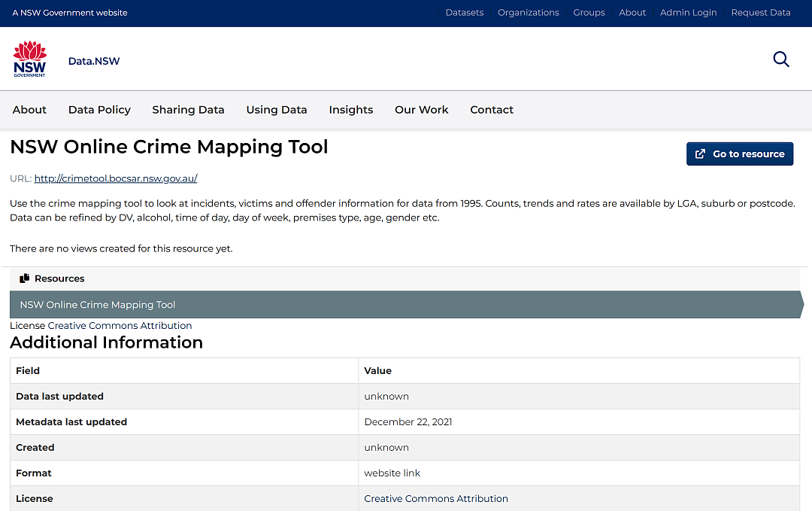Open the Data Policy menu
The width and height of the screenshot is (812, 511).
click(x=99, y=110)
